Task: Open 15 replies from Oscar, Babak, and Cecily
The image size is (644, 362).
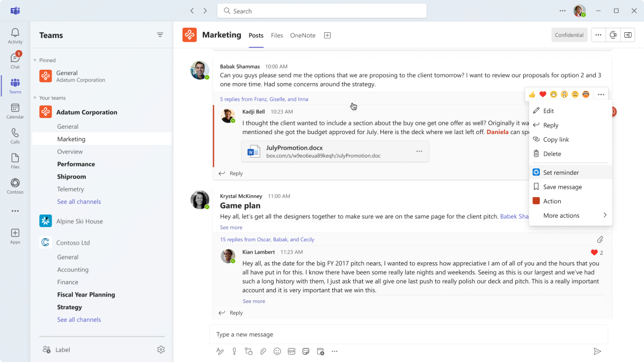Action: tap(267, 240)
